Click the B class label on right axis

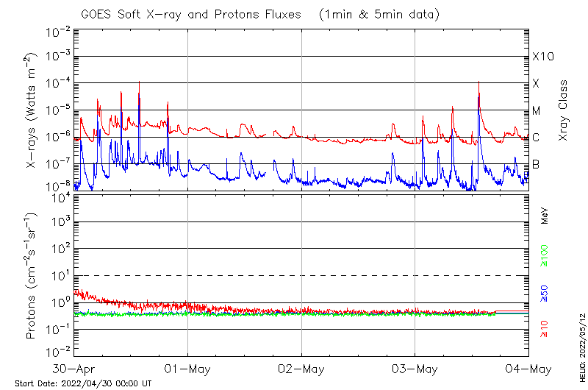tap(536, 164)
